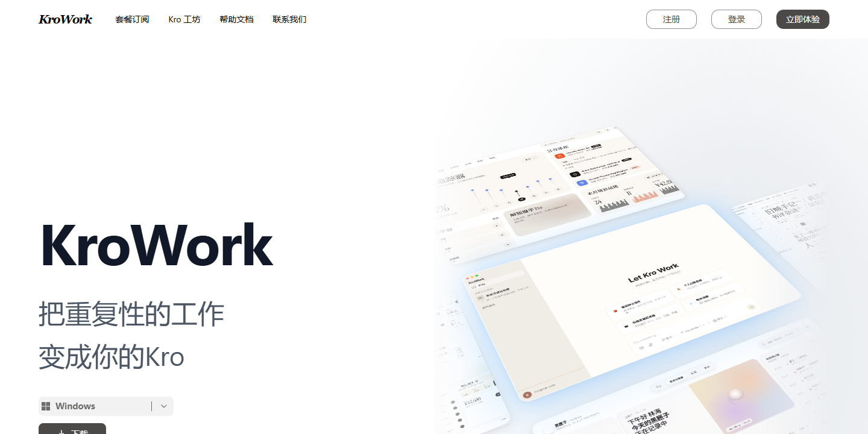Expand the Windows platform dropdown chevron
868x434 pixels.
[164, 406]
